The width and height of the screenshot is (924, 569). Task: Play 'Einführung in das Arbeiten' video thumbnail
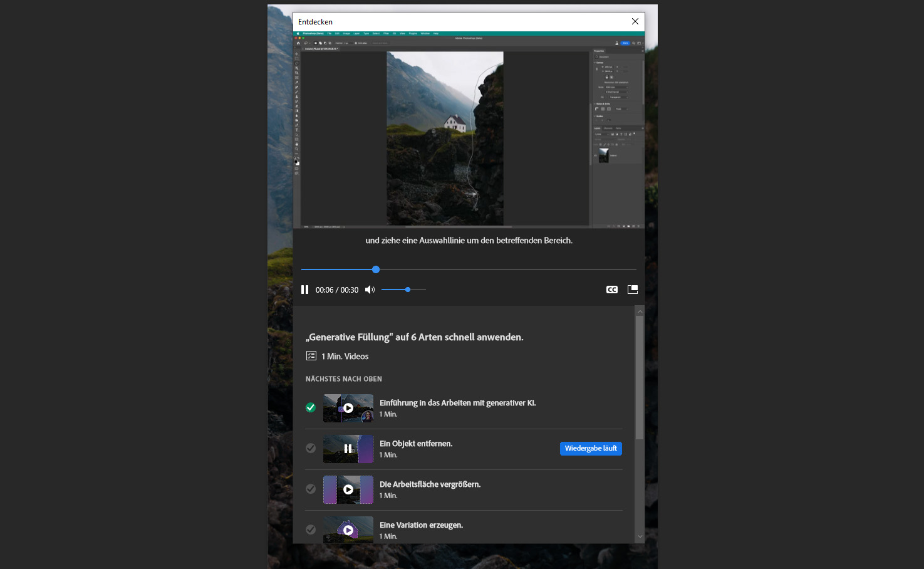(348, 408)
